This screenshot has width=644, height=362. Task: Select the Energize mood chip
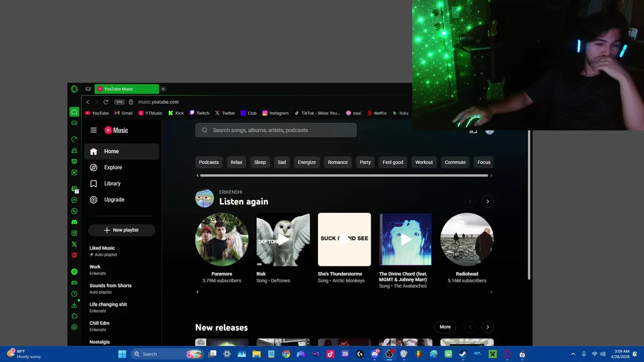pos(307,162)
